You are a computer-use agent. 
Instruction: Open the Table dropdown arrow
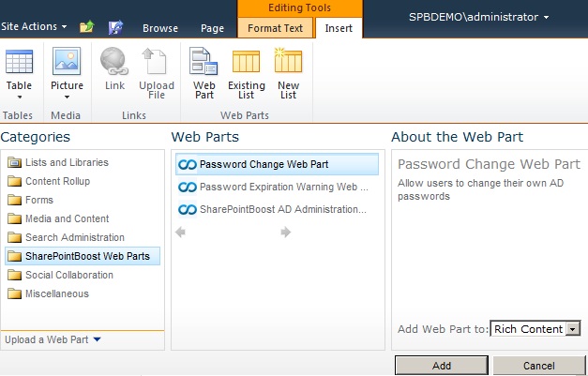click(x=20, y=98)
